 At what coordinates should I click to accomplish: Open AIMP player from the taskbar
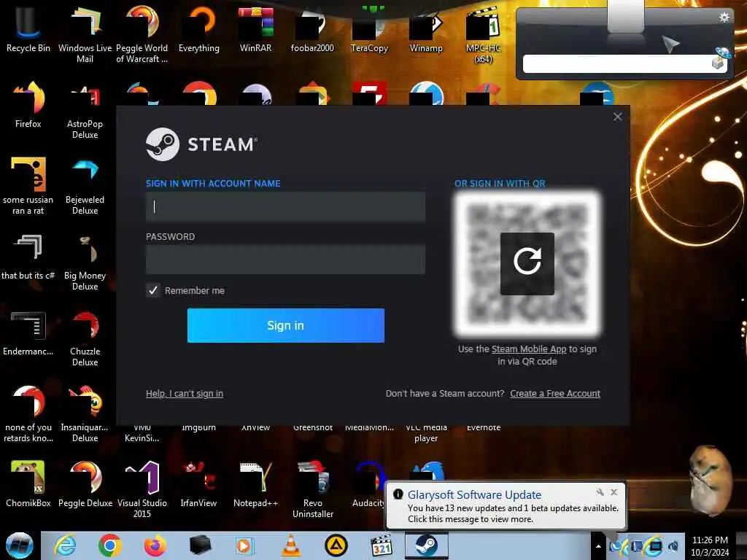[336, 545]
